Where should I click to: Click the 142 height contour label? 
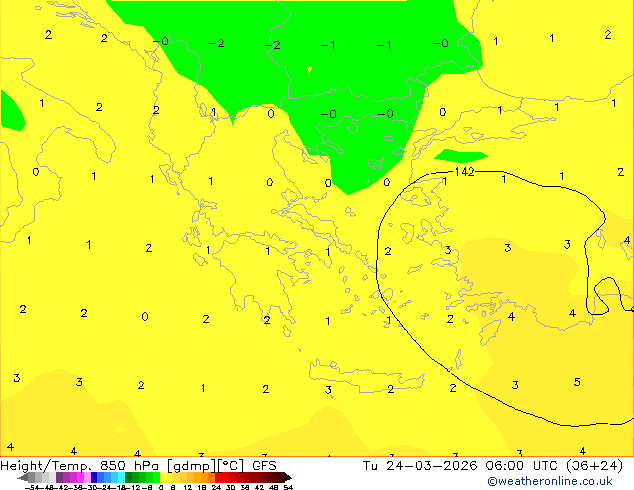[464, 172]
